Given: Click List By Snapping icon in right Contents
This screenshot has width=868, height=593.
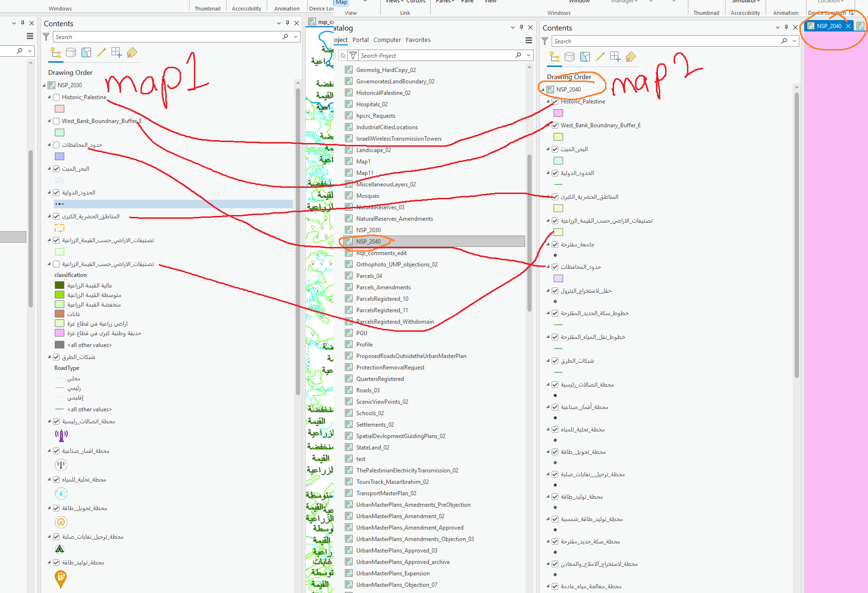Looking at the screenshot, I should (x=616, y=57).
